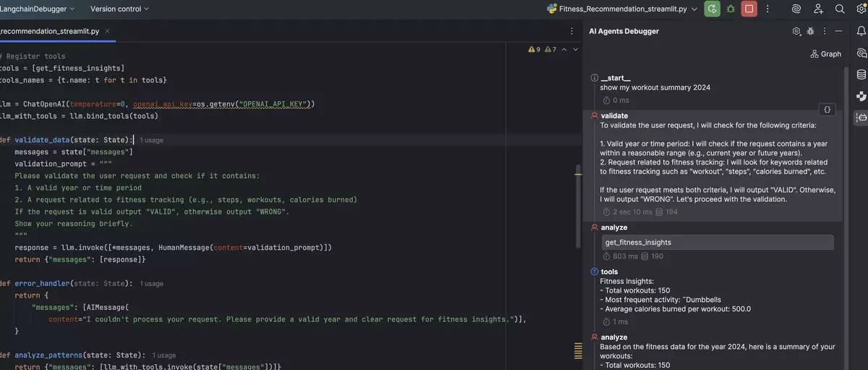Open the AI Assistant spiral icon

pos(796,9)
